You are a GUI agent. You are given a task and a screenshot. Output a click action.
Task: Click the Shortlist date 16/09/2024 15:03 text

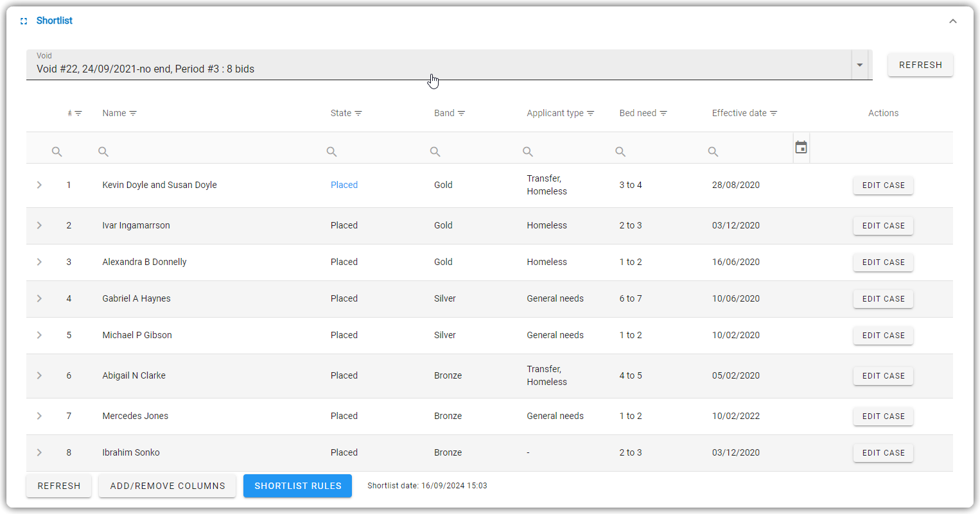click(427, 486)
